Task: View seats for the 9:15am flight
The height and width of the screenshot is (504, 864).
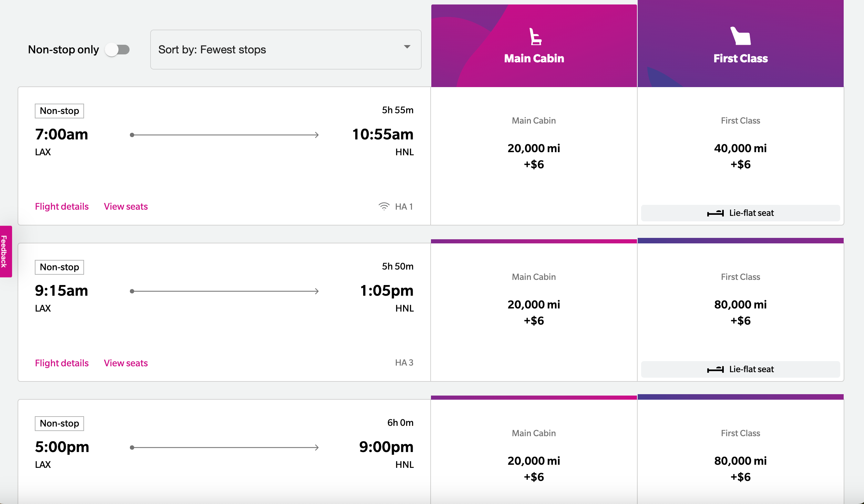Action: (126, 363)
